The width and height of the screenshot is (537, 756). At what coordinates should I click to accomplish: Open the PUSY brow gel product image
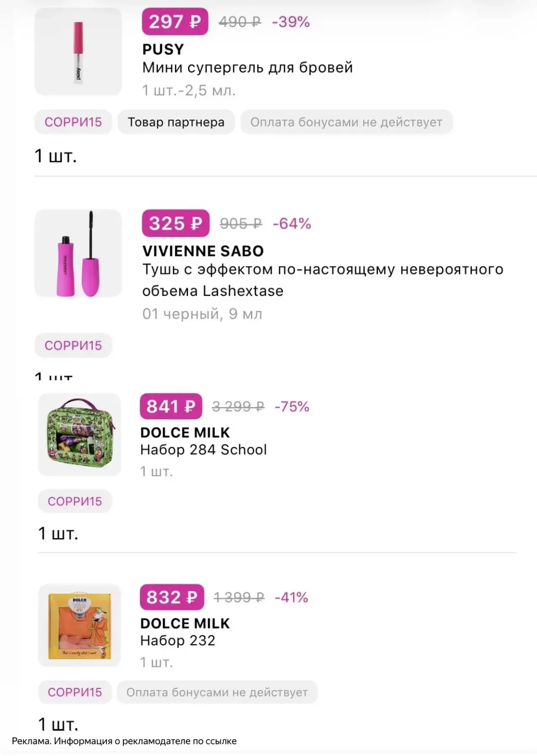[x=78, y=51]
